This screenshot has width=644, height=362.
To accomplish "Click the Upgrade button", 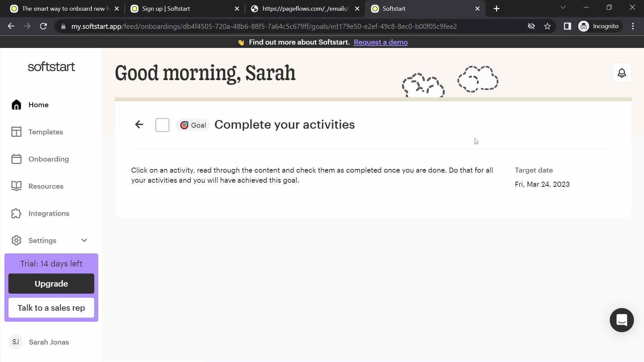I will (x=51, y=284).
